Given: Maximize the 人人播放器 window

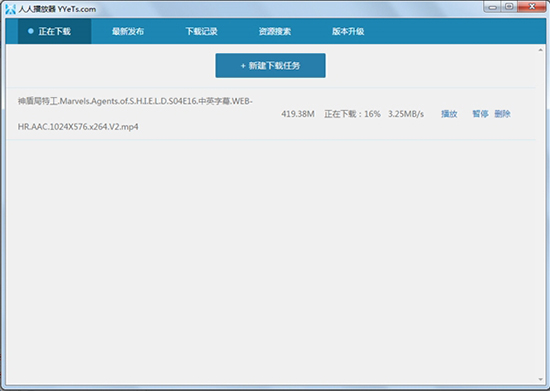Looking at the screenshot, I should point(509,7).
